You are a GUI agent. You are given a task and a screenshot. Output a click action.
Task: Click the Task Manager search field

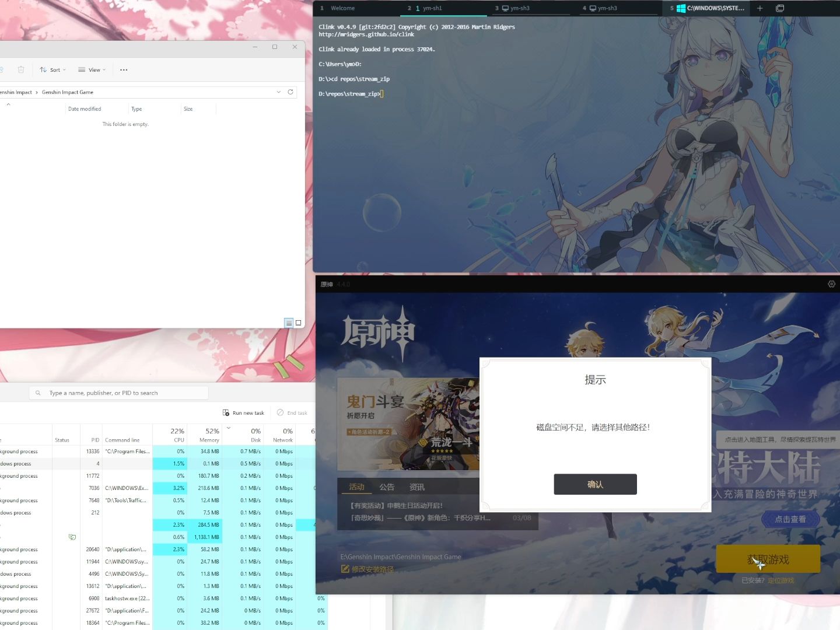[x=119, y=393]
